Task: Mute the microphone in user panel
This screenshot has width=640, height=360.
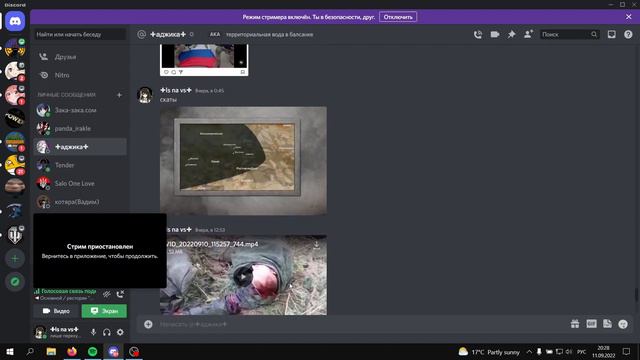Action: pyautogui.click(x=93, y=332)
